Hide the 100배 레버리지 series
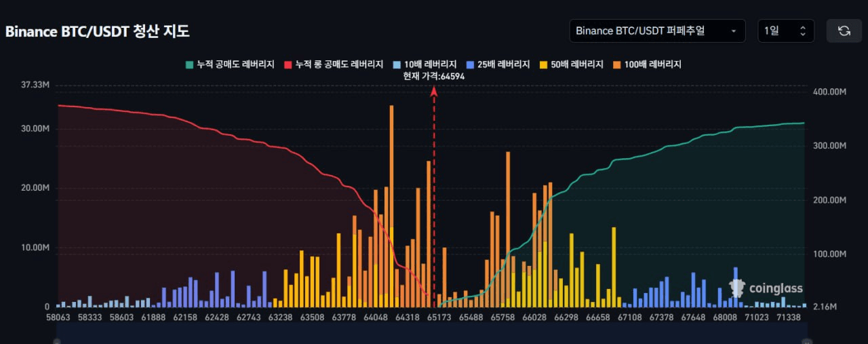The width and height of the screenshot is (868, 344). click(x=647, y=64)
